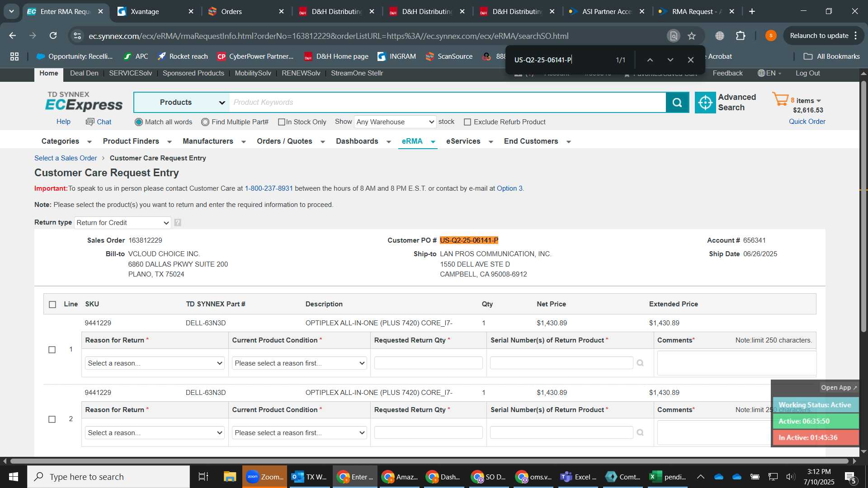868x488 pixels.
Task: Click the vertical page scrollbar thumb
Action: point(863,206)
